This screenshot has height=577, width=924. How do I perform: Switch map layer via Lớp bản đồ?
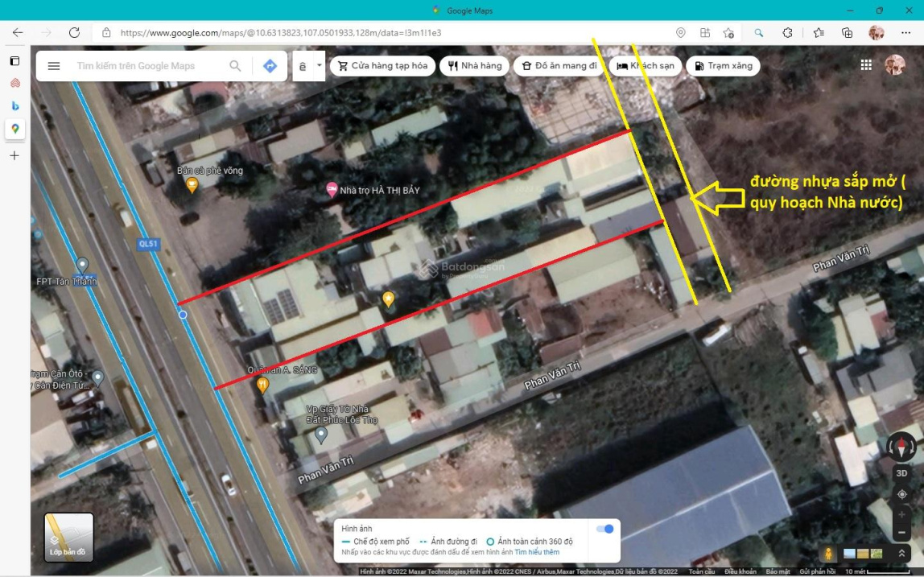tap(68, 537)
